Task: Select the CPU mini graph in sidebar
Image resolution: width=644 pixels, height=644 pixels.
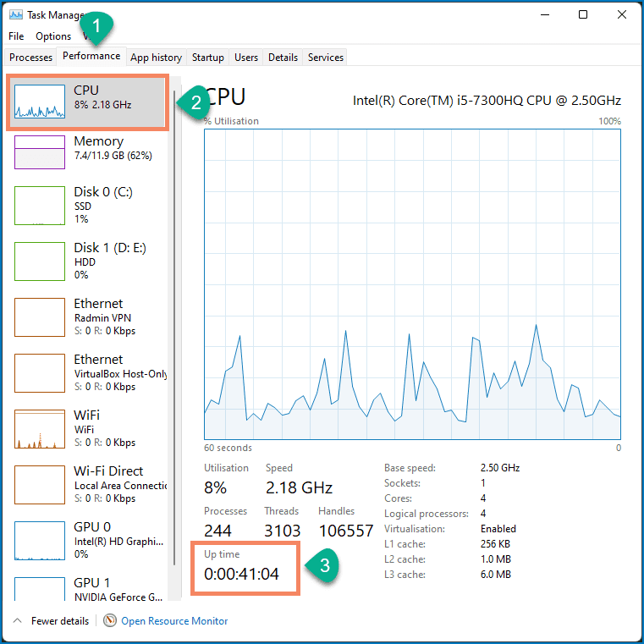Action: 40,102
